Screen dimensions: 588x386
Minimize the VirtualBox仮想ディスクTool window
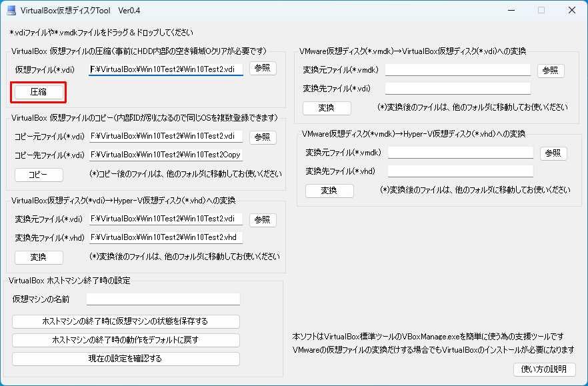[511, 10]
